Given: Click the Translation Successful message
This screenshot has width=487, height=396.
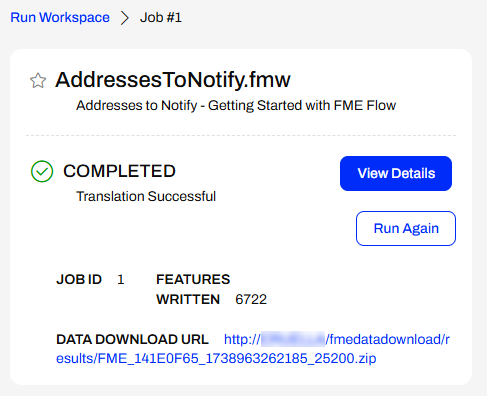Looking at the screenshot, I should (146, 196).
